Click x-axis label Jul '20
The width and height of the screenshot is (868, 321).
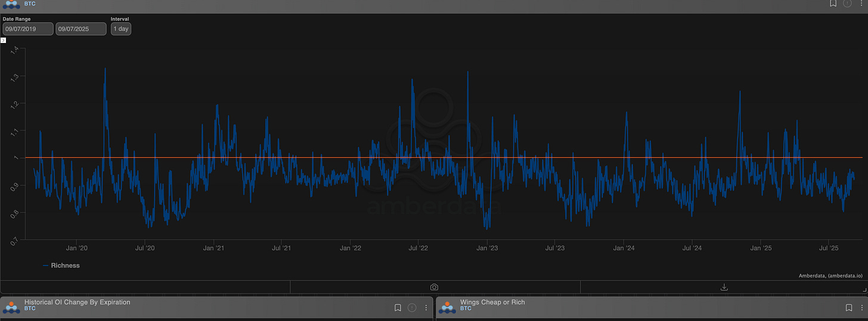[x=145, y=248]
